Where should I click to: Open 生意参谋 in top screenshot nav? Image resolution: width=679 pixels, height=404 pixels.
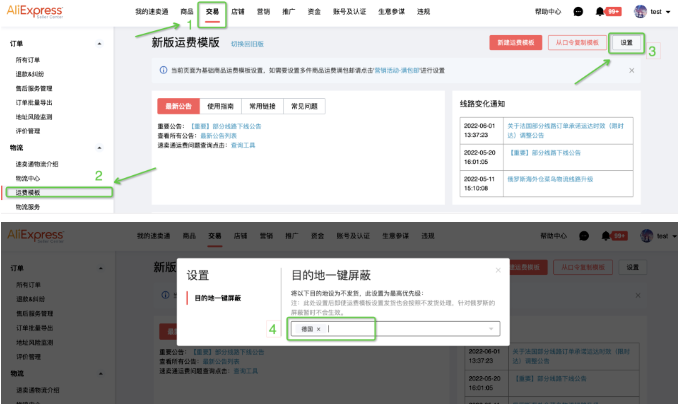(391, 12)
